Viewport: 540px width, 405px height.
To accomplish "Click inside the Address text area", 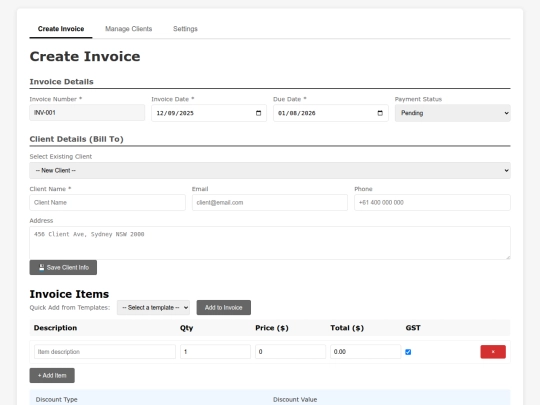I will [x=270, y=243].
